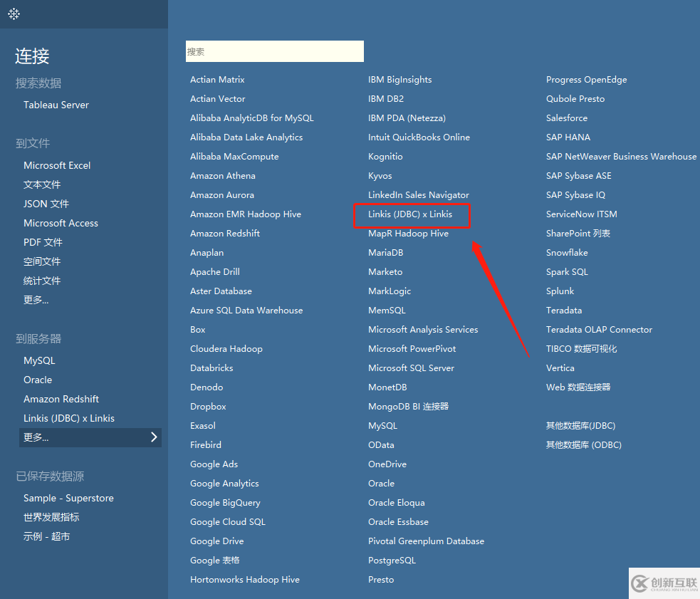Select Snowflake connector

point(567,253)
